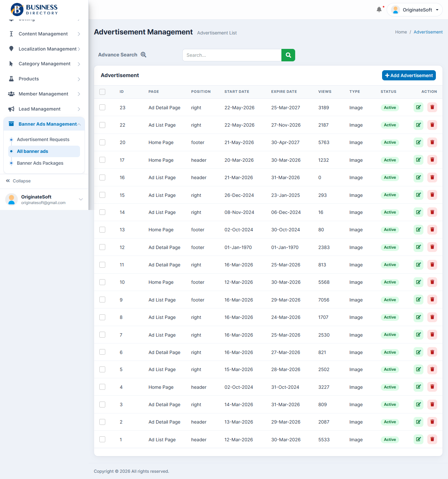Toggle the select-all checkbox in table header
Screen dimensions: 448x479
(102, 92)
